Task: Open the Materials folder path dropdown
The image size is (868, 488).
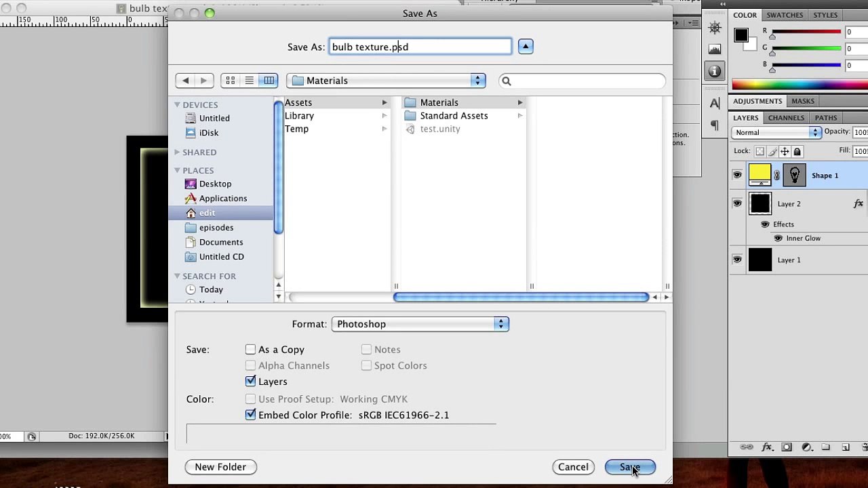Action: [x=387, y=81]
